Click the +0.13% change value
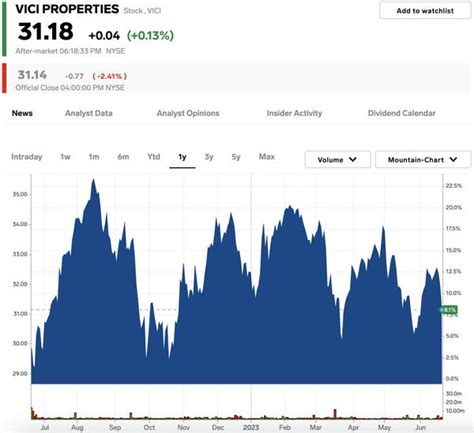This screenshot has width=474, height=433. click(150, 35)
